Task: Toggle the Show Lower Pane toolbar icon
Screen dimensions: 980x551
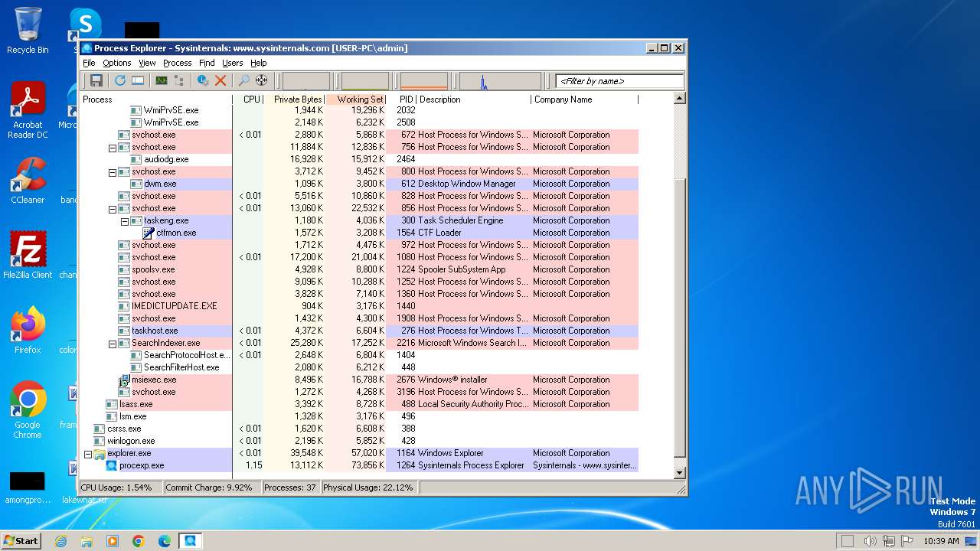Action: (x=138, y=80)
